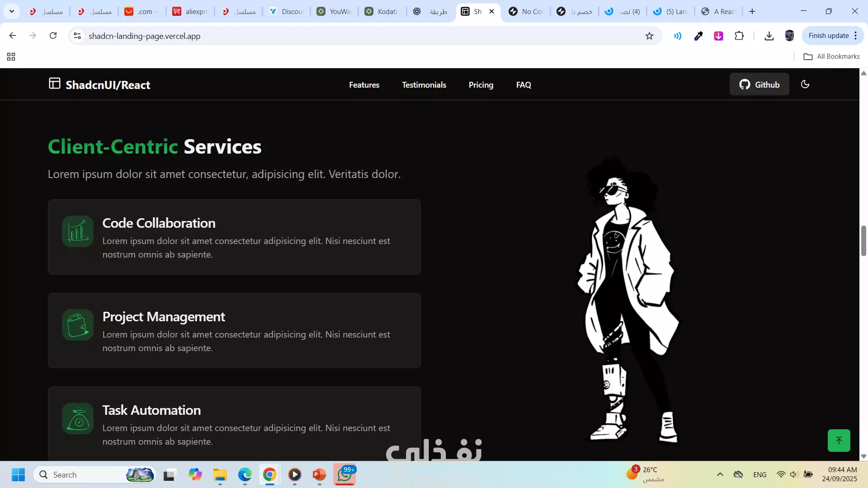Bookmark this page with the star icon
868x488 pixels.
point(649,36)
